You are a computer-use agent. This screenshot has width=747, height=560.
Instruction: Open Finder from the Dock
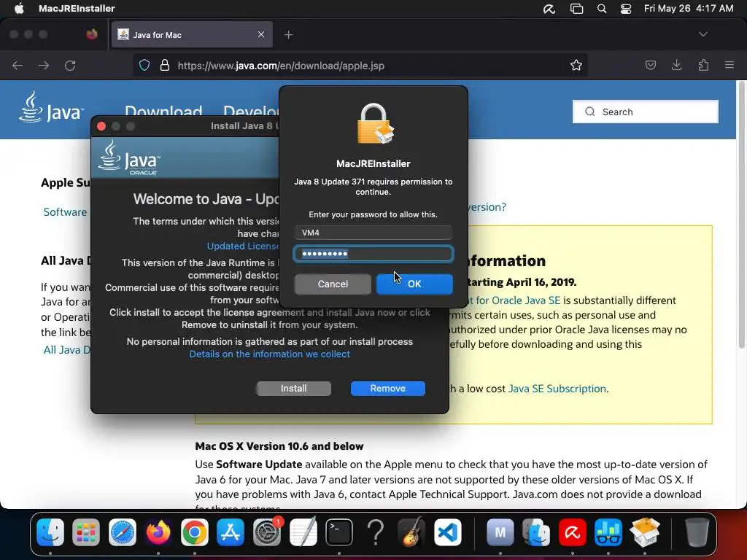pyautogui.click(x=50, y=532)
